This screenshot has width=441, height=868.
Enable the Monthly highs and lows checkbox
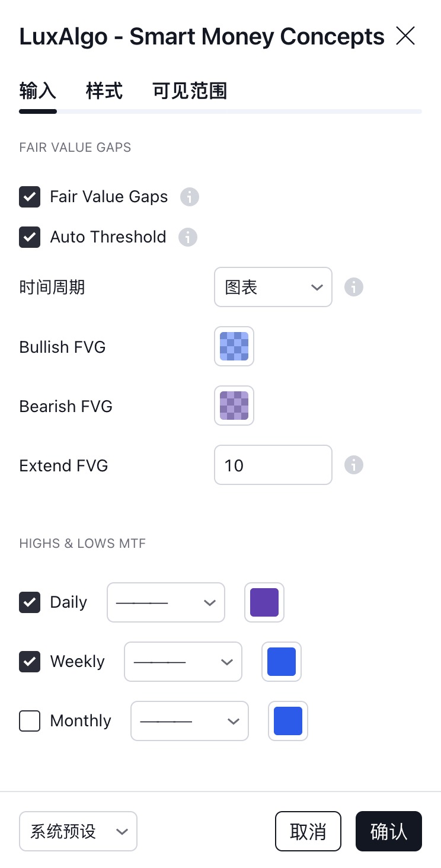(30, 721)
